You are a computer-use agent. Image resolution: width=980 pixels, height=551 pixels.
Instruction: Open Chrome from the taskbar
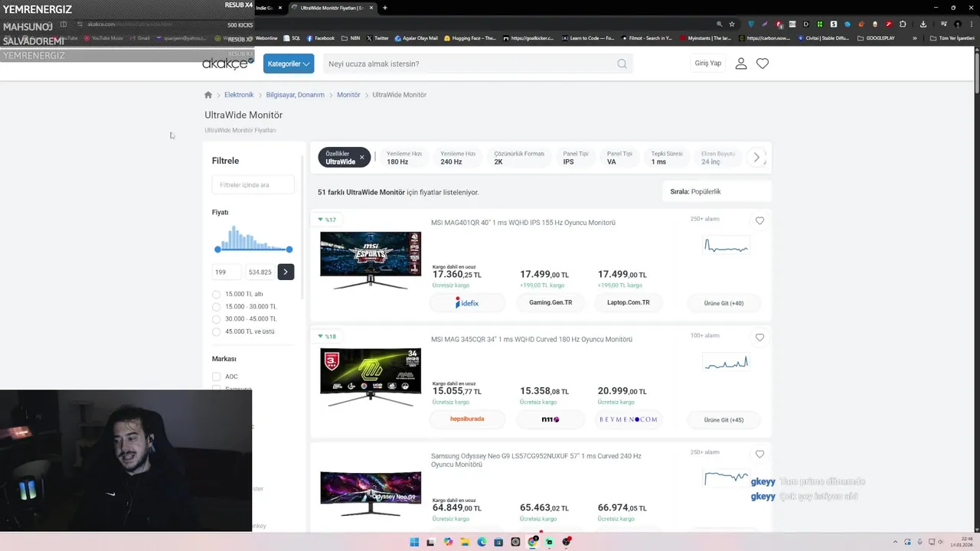pos(532,542)
